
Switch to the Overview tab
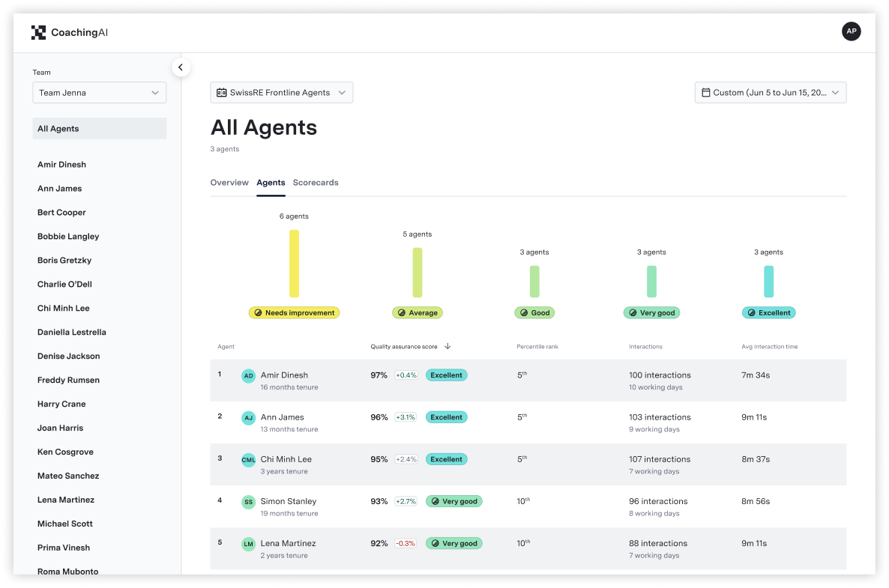point(229,182)
